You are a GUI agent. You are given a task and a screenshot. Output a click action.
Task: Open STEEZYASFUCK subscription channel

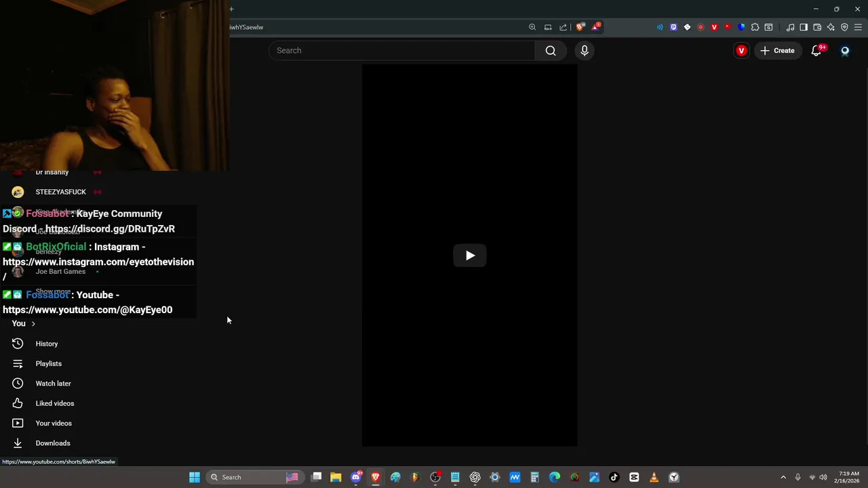(60, 192)
